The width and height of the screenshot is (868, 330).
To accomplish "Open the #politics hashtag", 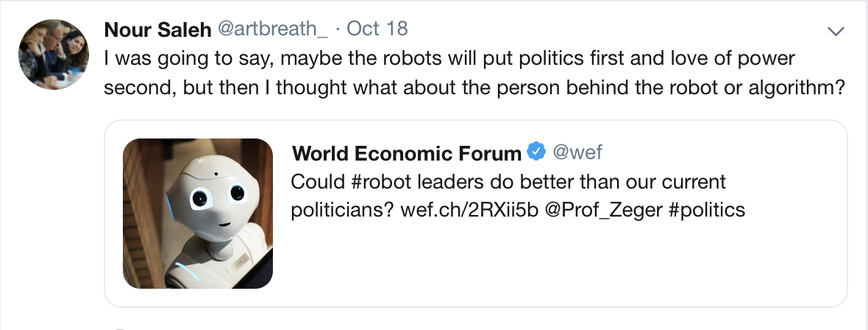I will (x=708, y=209).
